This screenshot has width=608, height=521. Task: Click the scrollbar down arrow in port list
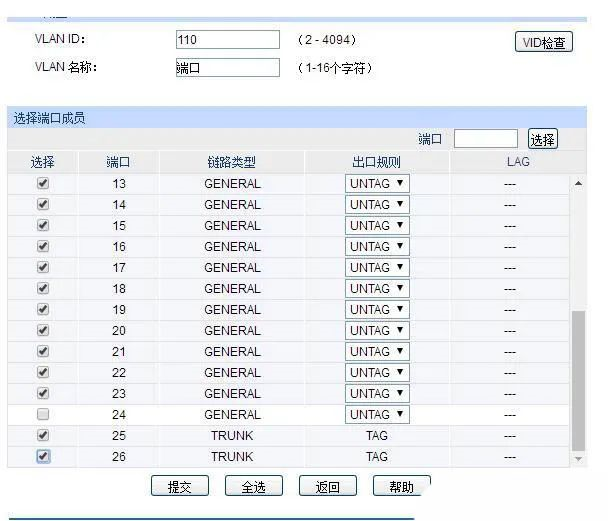pos(578,459)
